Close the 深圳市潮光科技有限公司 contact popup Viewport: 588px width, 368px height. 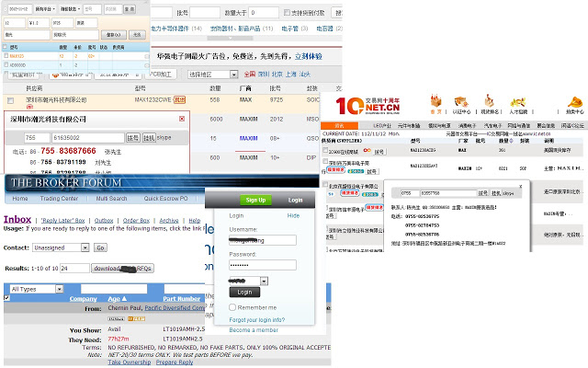point(182,119)
